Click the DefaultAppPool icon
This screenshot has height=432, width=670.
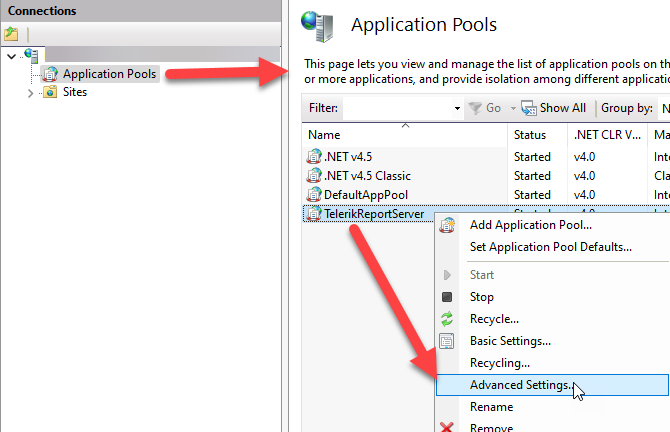coord(314,194)
